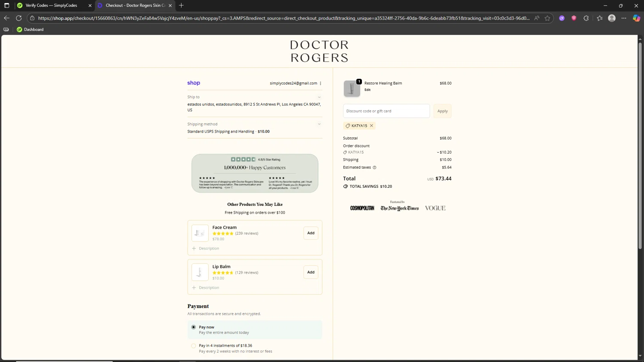This screenshot has height=362, width=644.
Task: Click Restore Healing Balm product thumbnail
Action: click(352, 88)
